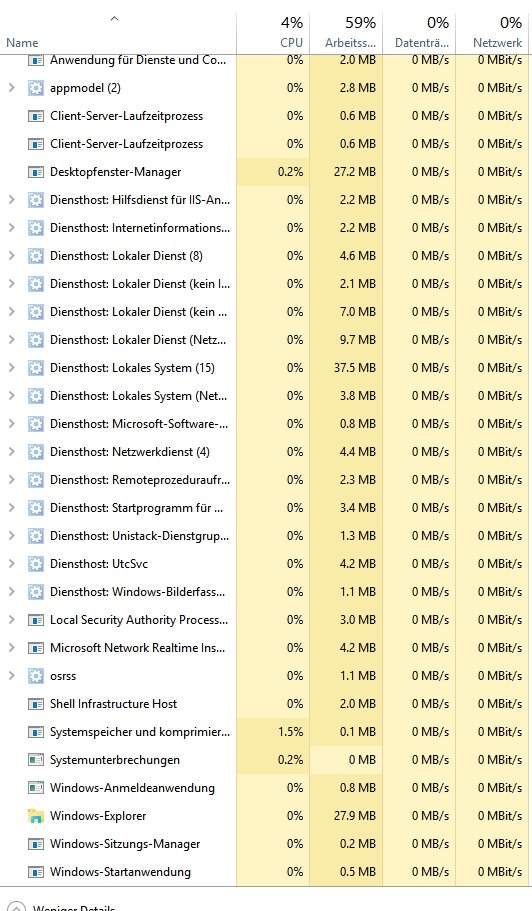Click gear icon of Diensthost: Startprogramm für
Image resolution: width=532 pixels, height=911 pixels.
(36, 508)
